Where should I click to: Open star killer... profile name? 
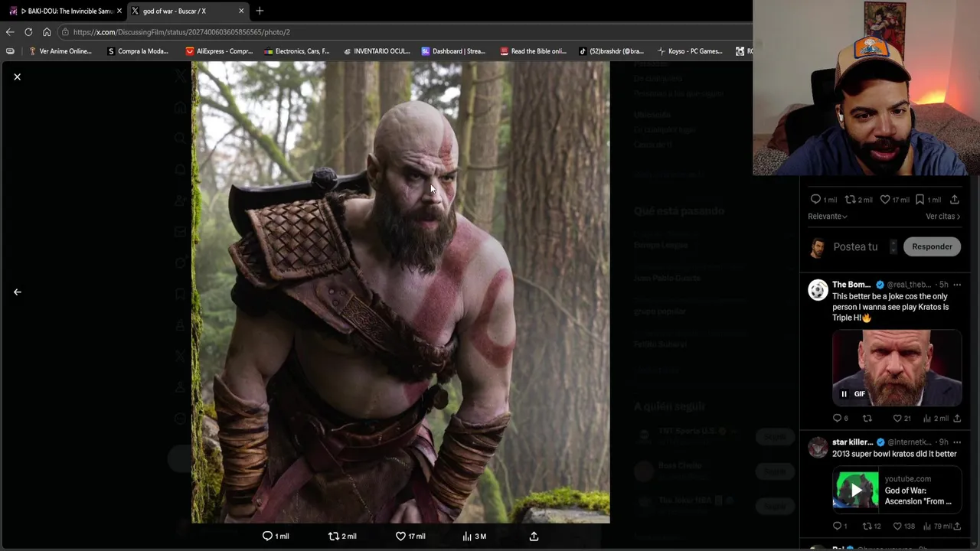(x=852, y=442)
